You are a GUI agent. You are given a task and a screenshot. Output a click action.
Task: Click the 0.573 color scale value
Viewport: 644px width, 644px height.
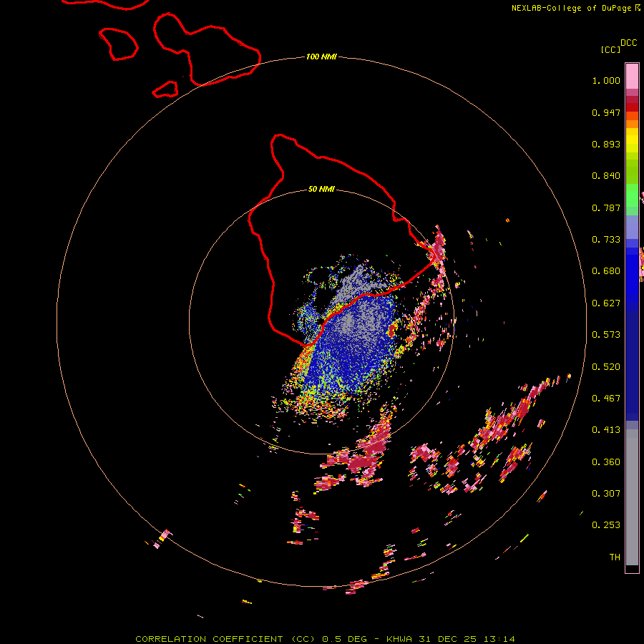tap(606, 335)
